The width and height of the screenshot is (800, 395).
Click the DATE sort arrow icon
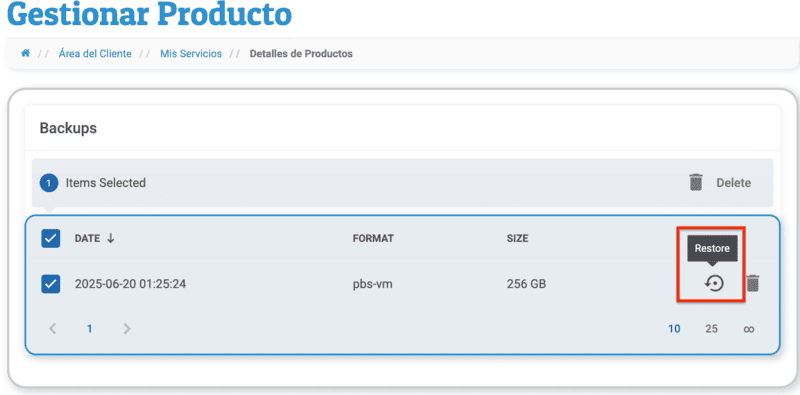pos(111,238)
